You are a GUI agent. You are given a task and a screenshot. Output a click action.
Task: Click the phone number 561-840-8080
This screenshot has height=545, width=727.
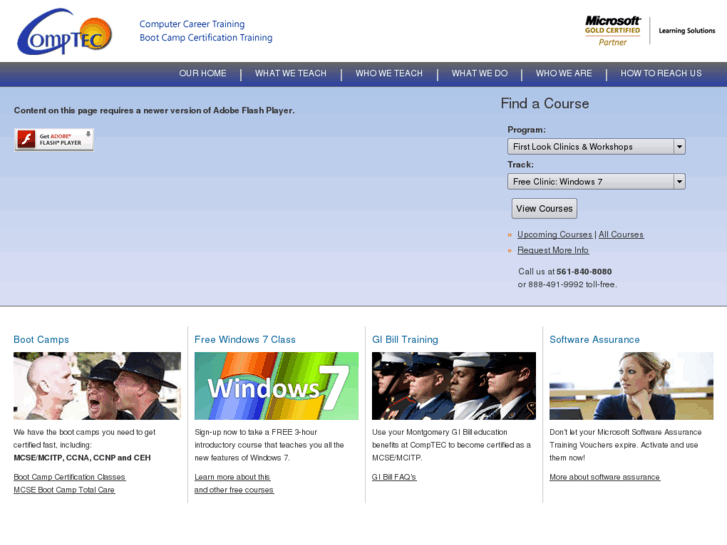click(584, 272)
